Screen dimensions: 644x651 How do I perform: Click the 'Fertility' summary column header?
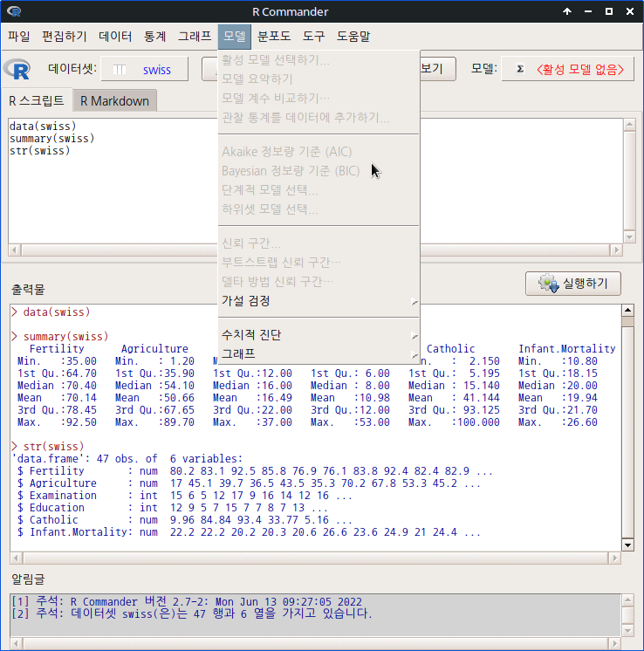pyautogui.click(x=57, y=349)
